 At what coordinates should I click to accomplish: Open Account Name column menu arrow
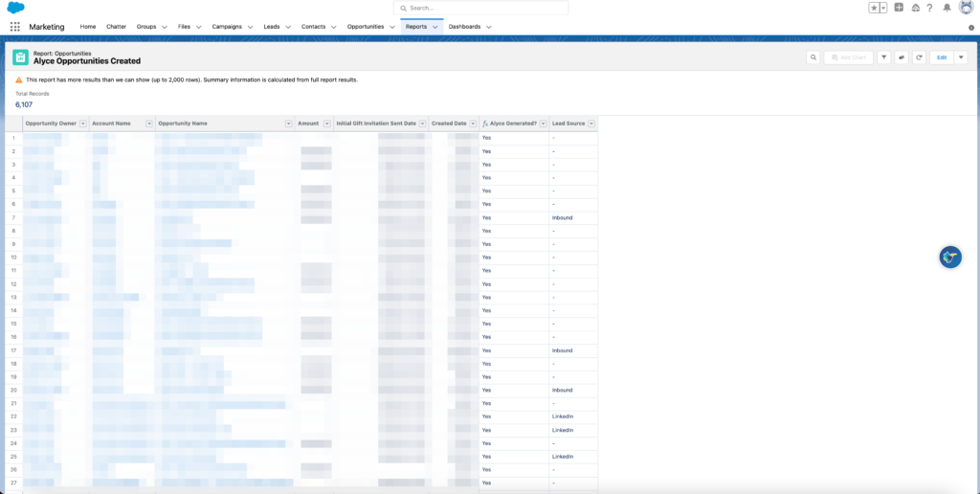click(149, 123)
